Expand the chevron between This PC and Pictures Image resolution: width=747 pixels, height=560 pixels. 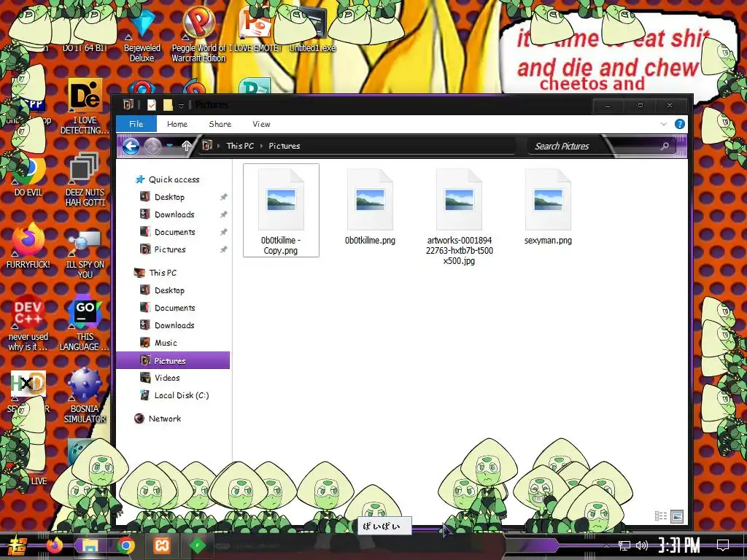click(262, 146)
